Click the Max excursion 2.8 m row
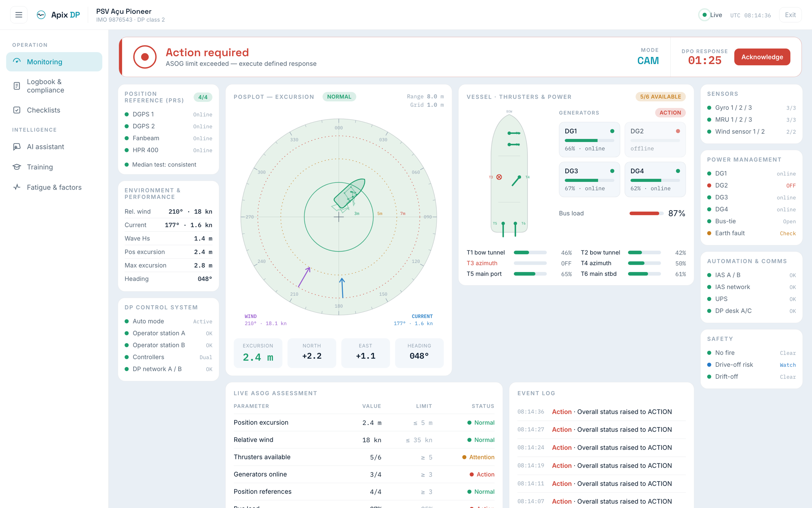Viewport: 812px width, 508px height. 168,266
